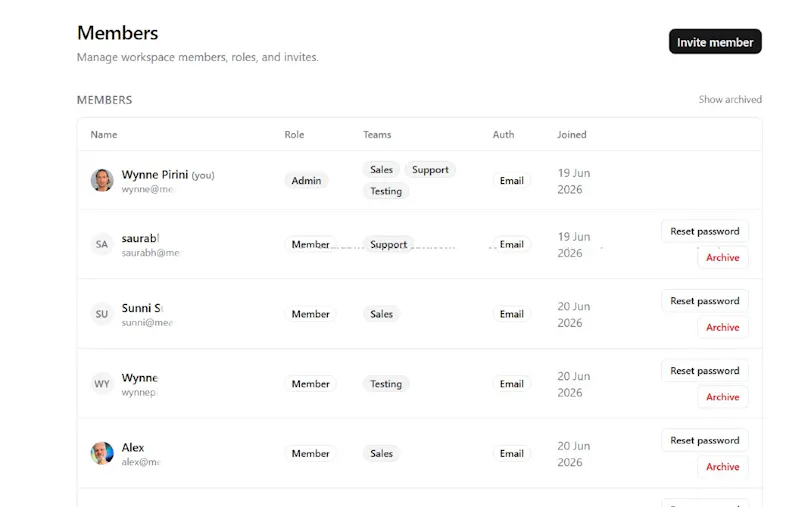
Task: Click the sunni@ email address
Action: coord(147,323)
